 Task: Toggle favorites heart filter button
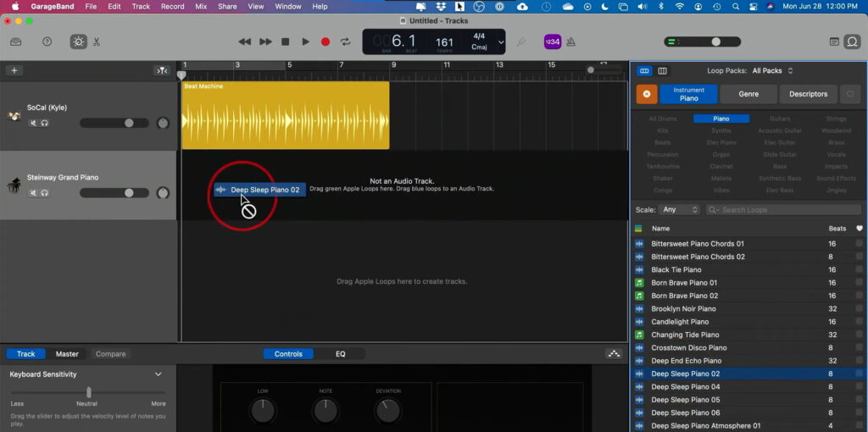tap(851, 94)
